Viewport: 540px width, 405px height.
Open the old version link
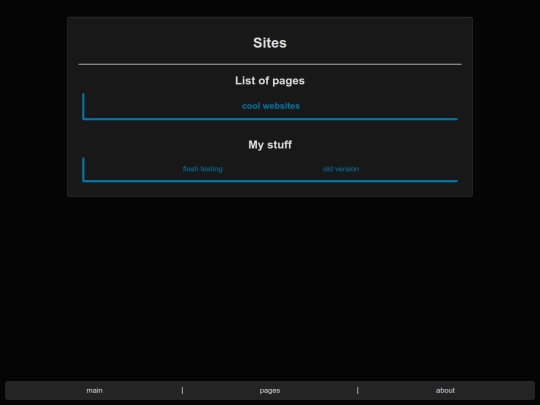pos(341,169)
